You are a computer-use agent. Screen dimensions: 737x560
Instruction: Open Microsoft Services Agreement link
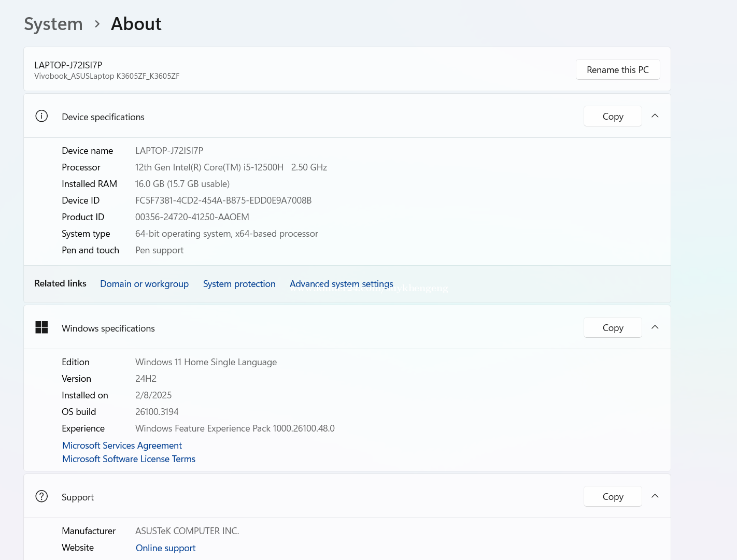point(122,446)
